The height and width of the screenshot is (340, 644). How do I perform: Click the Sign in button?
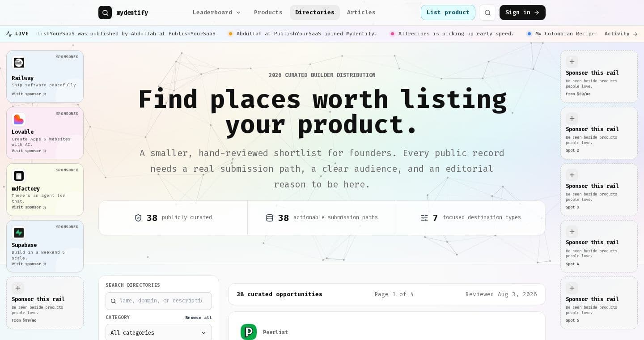[522, 13]
